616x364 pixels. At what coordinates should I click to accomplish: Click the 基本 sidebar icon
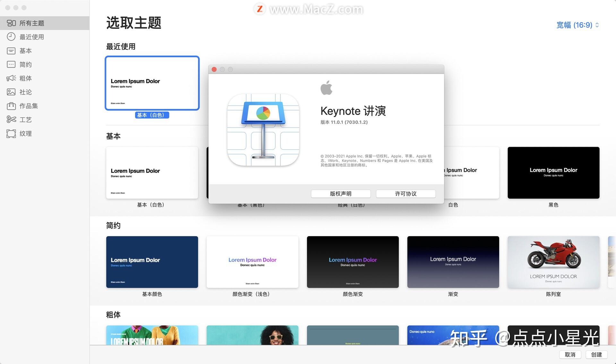click(x=12, y=51)
